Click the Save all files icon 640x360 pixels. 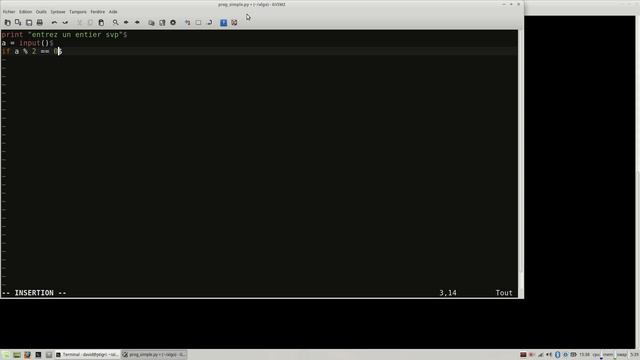(x=29, y=22)
